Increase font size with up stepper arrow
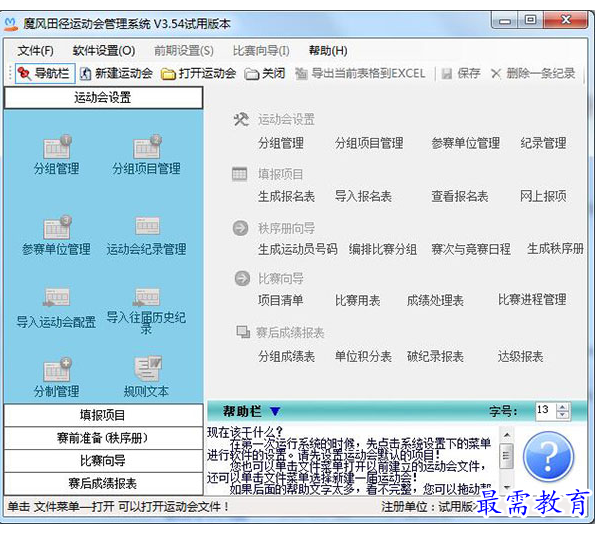This screenshot has width=598, height=534. tap(563, 407)
